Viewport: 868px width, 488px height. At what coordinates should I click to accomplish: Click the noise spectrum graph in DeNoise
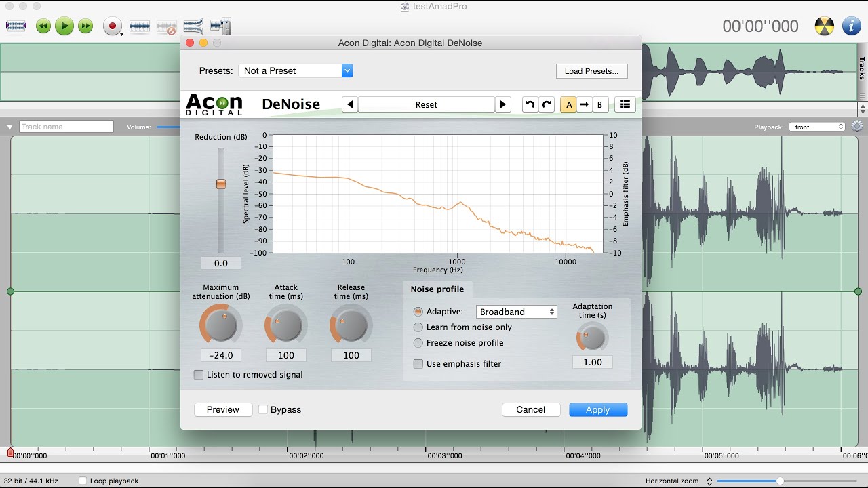[437, 194]
